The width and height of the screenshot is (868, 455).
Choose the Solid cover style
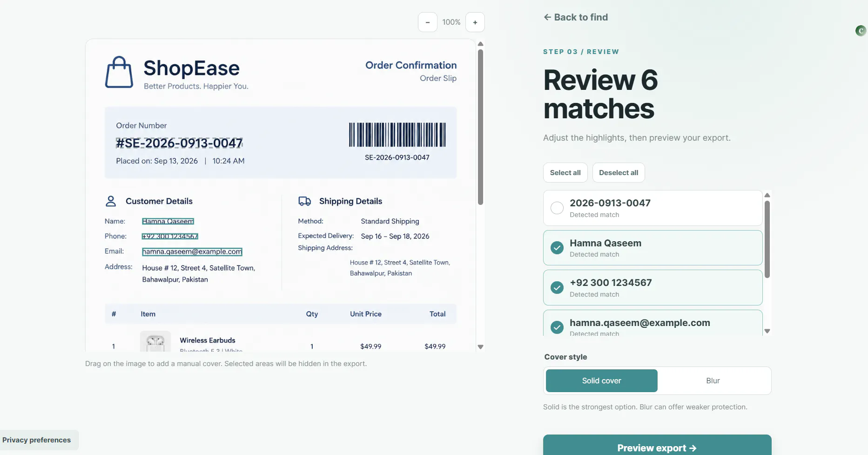tap(601, 381)
